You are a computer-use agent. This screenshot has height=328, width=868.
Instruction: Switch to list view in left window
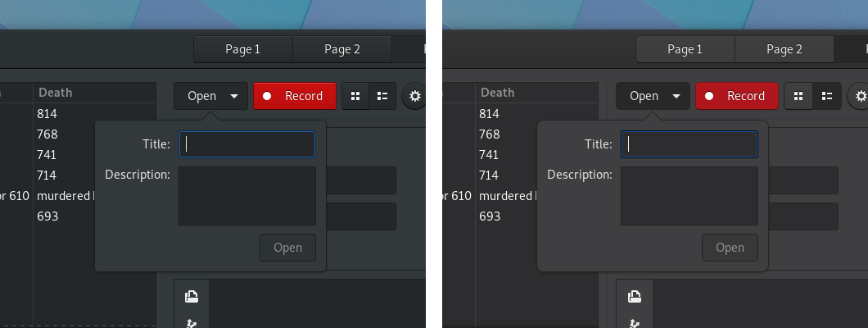tap(382, 96)
